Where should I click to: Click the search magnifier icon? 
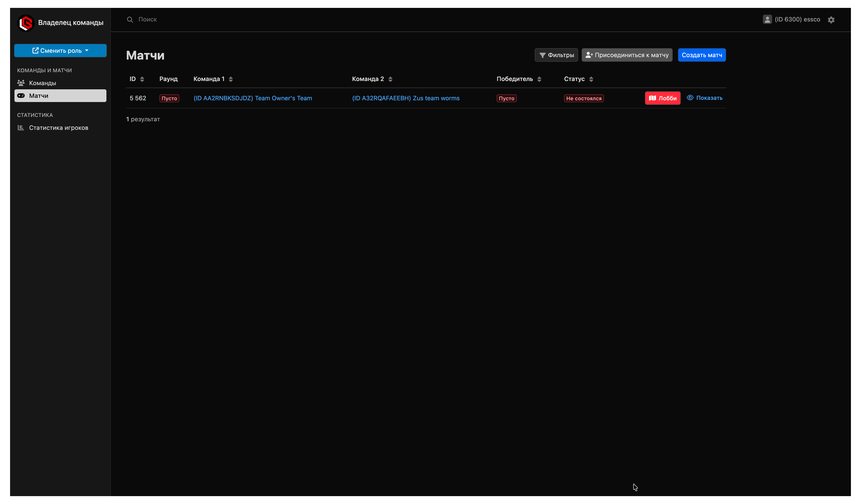click(x=130, y=19)
